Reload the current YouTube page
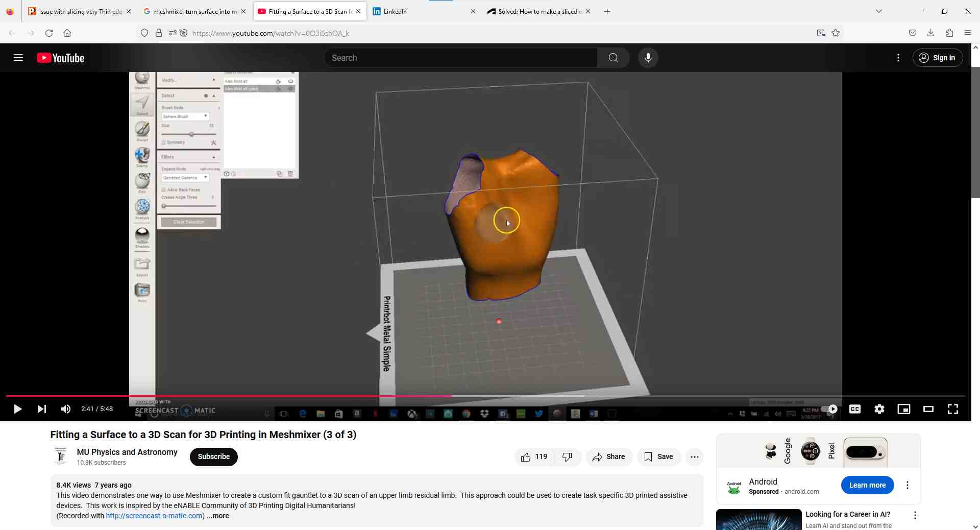The width and height of the screenshot is (980, 530). (x=49, y=33)
